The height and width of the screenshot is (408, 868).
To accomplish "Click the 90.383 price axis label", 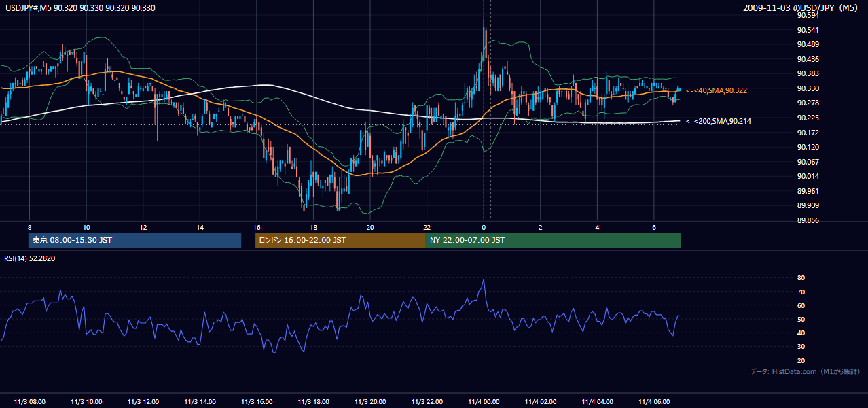I will pyautogui.click(x=808, y=73).
